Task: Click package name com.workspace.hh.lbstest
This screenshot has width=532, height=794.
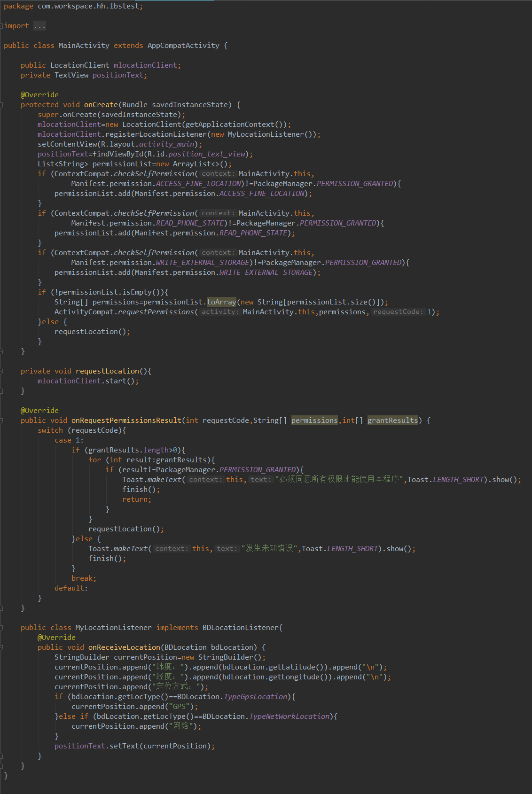Action: (x=88, y=6)
